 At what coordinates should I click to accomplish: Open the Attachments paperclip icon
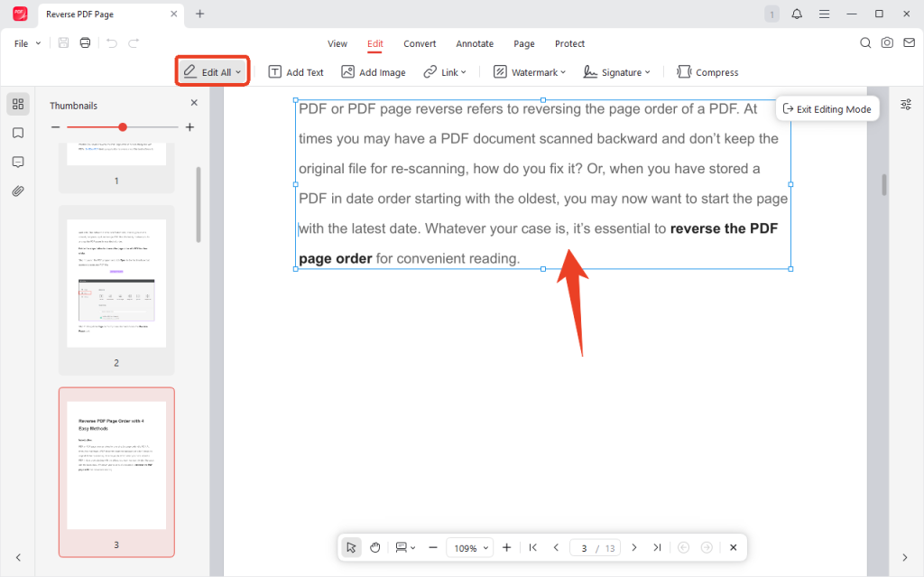[18, 191]
